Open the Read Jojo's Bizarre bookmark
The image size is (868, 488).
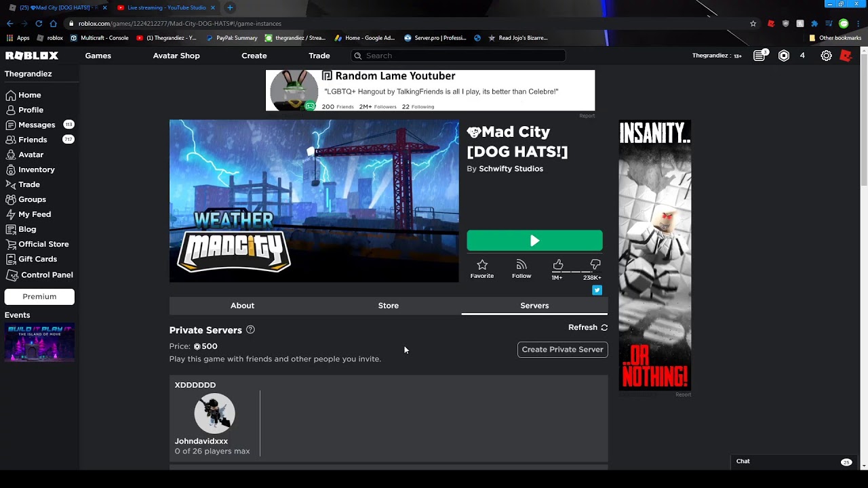pos(518,38)
